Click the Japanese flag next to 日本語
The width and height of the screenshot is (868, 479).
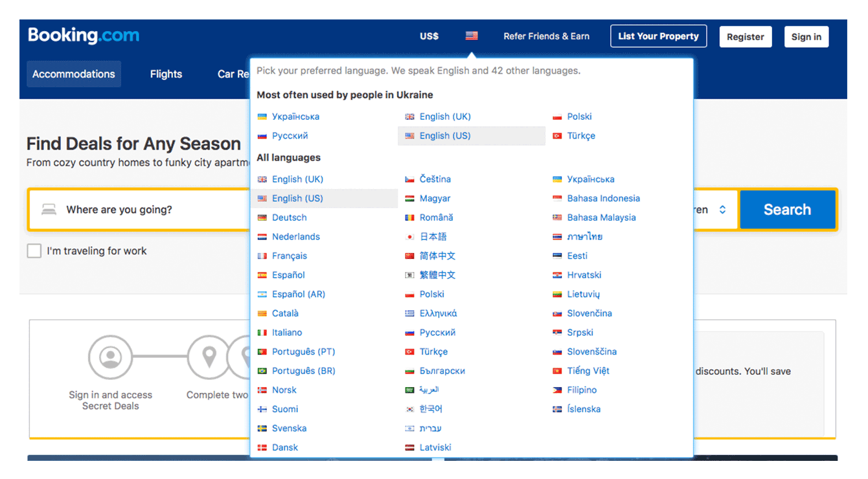409,237
